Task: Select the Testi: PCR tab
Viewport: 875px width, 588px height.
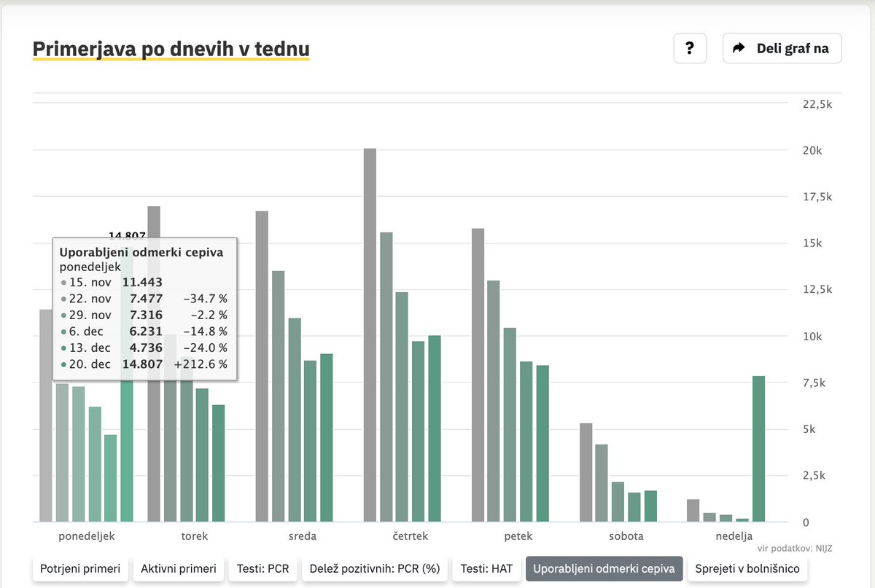Action: (263, 569)
